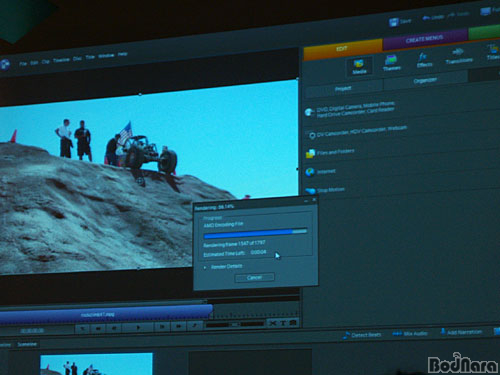Click the Play button in monitor controls
Image resolution: width=500 pixels, height=375 pixels.
(x=138, y=328)
